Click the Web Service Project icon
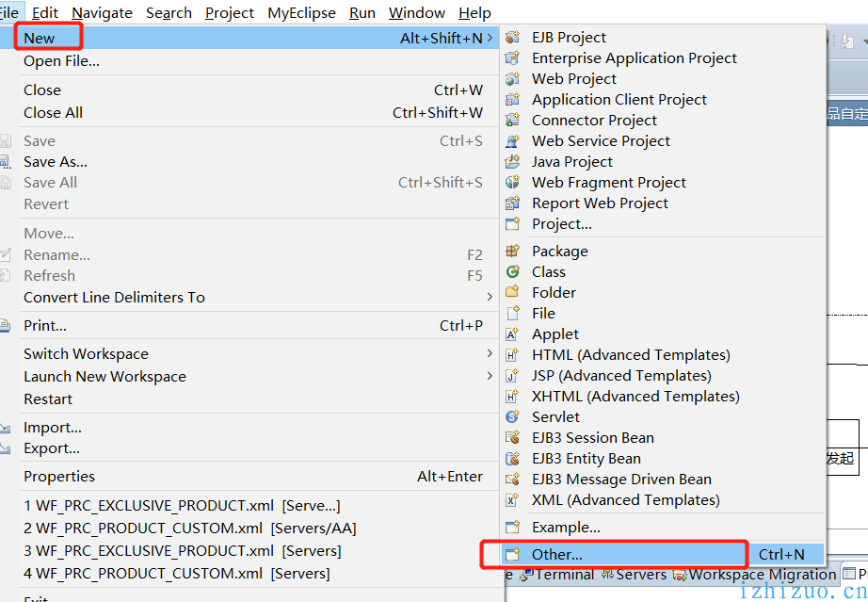 point(512,140)
